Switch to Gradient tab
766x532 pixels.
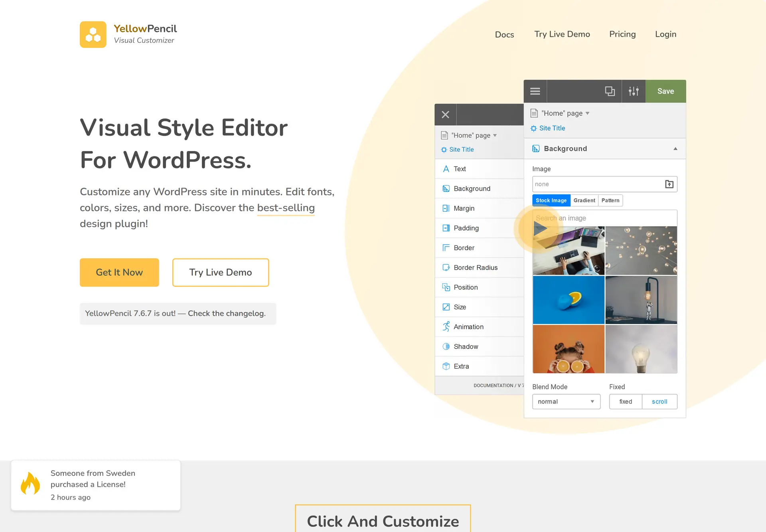click(x=584, y=200)
